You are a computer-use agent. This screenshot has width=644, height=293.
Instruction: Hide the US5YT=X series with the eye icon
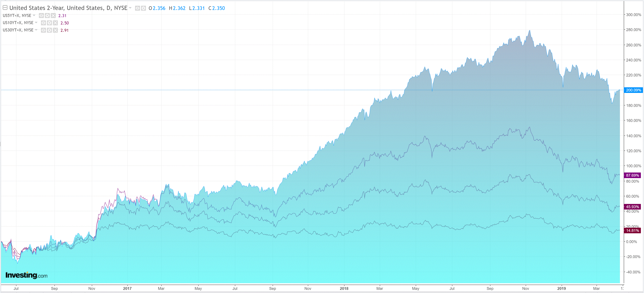click(x=41, y=16)
